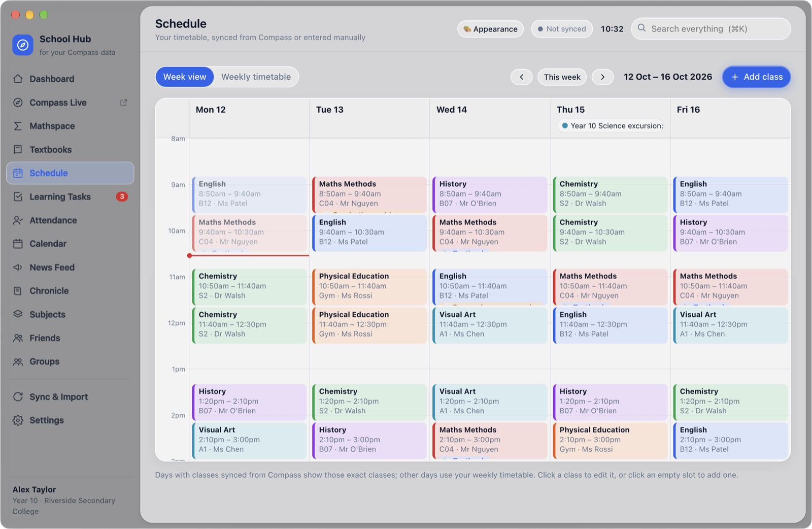
Task: Open Wednesday 8:50am History class
Action: coord(490,194)
